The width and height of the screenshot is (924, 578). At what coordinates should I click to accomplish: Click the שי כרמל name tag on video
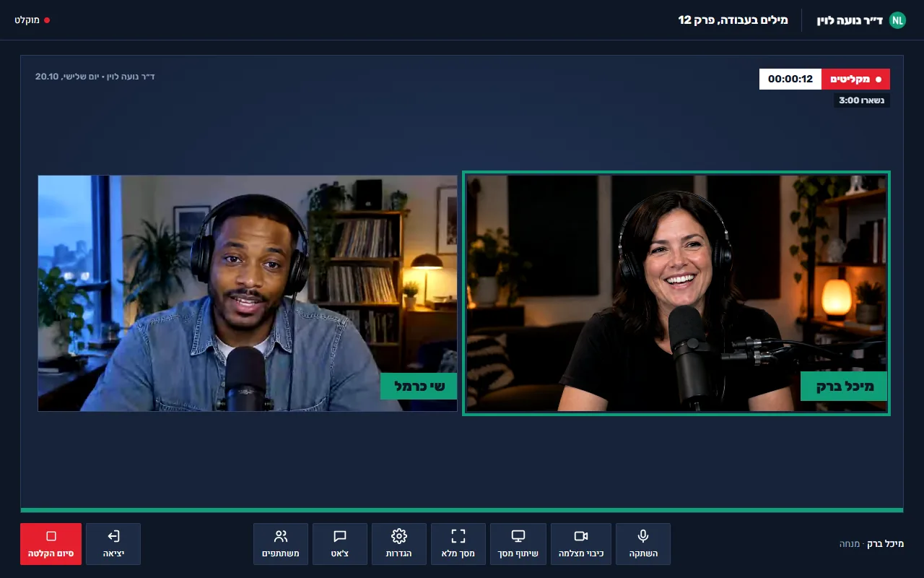(419, 387)
